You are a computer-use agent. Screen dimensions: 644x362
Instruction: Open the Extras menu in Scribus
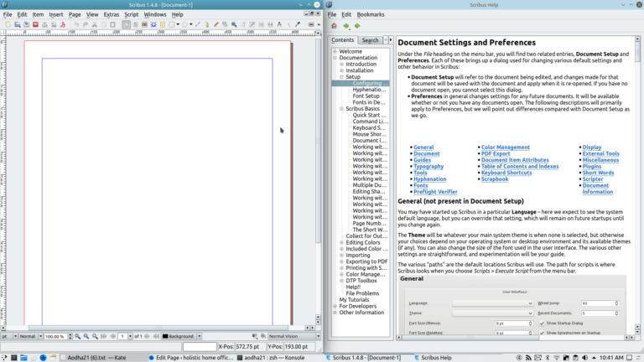pos(112,14)
